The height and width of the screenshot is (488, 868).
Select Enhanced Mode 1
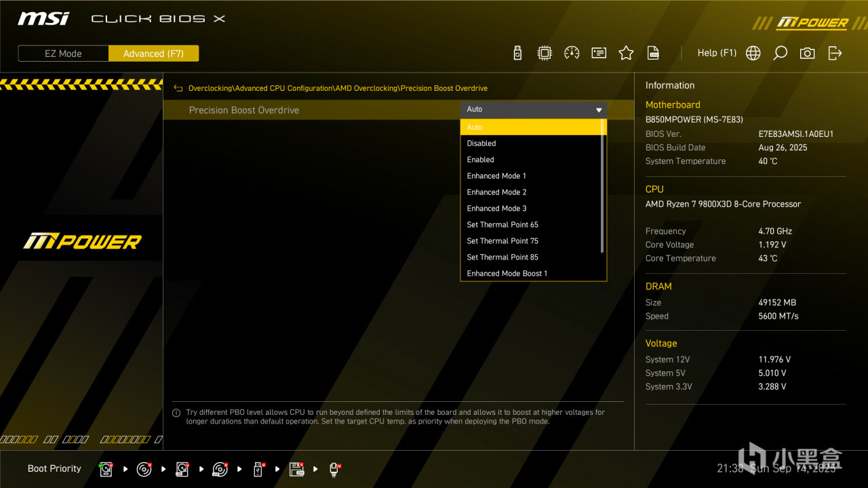(x=531, y=176)
